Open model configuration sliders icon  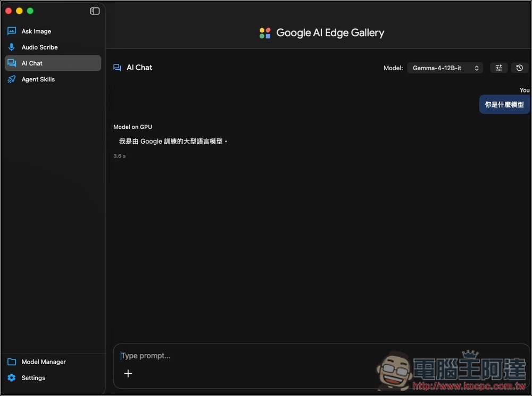[499, 68]
